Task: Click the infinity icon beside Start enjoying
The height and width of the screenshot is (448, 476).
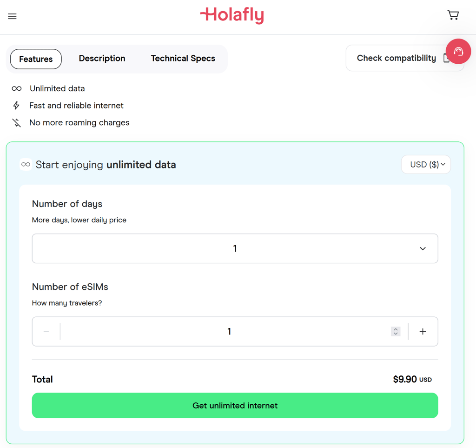Action: pos(26,164)
